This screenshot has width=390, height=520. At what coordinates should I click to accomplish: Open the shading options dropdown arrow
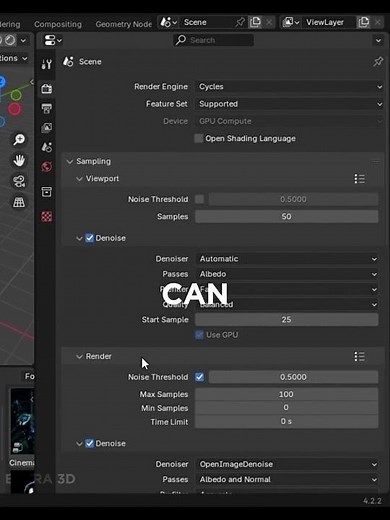tap(23, 40)
